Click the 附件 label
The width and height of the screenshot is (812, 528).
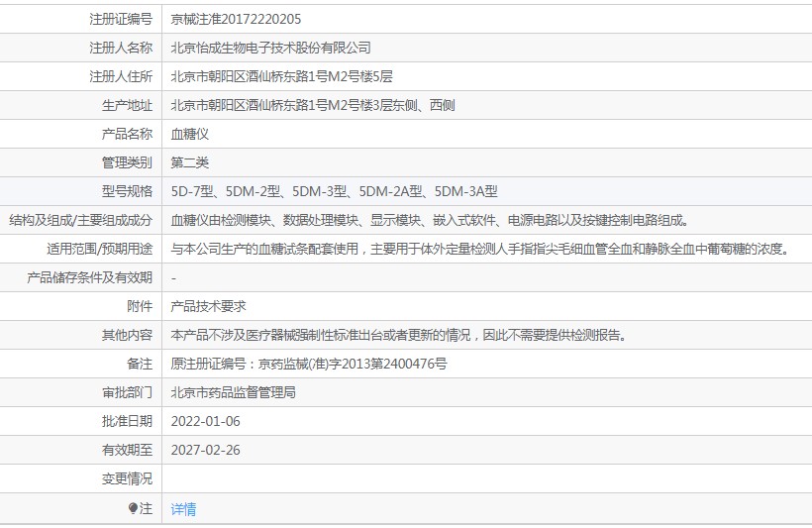point(140,307)
